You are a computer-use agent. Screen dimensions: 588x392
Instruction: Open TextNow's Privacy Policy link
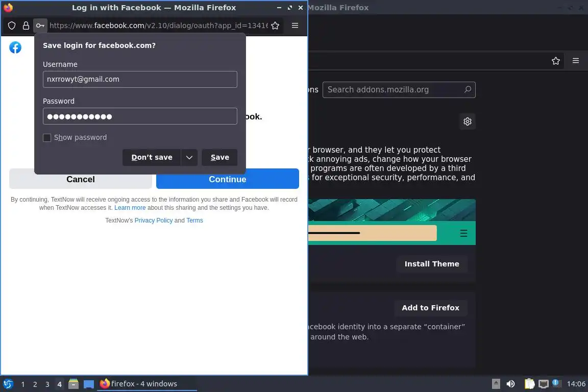tap(153, 220)
